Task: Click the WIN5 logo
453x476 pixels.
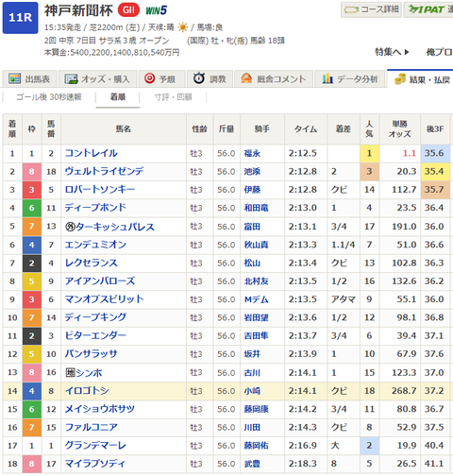Action: 156,10
